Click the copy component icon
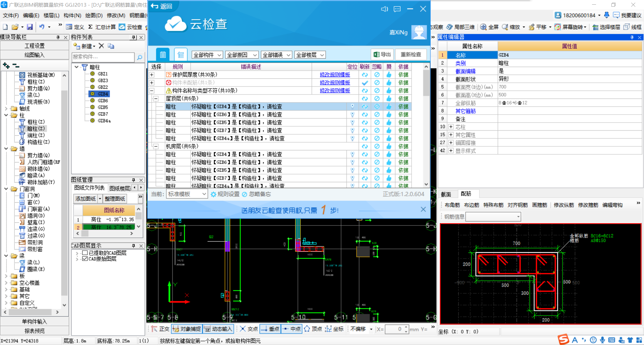 click(111, 46)
